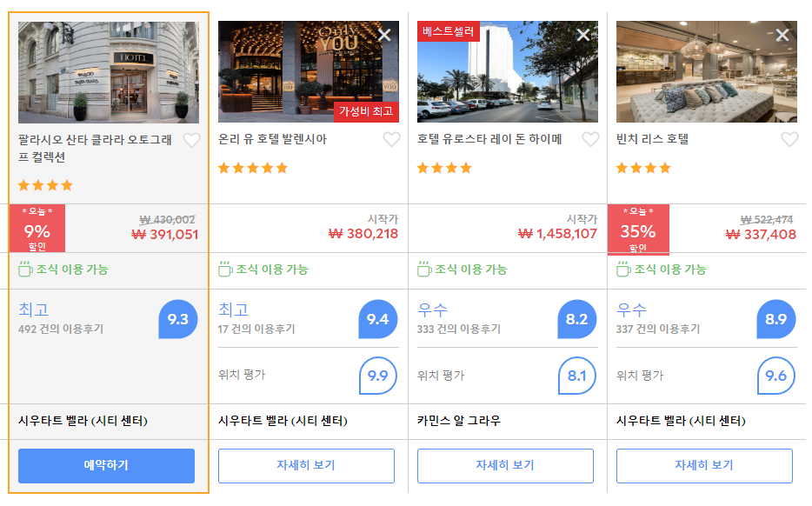Click the 카민스 알 그라우 location text
Screen dimensions: 812x506
click(459, 421)
